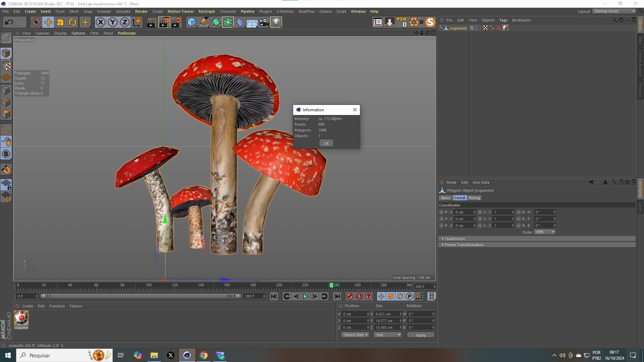Click the preview range slider bar
This screenshot has height=362, width=644.
pos(141,296)
